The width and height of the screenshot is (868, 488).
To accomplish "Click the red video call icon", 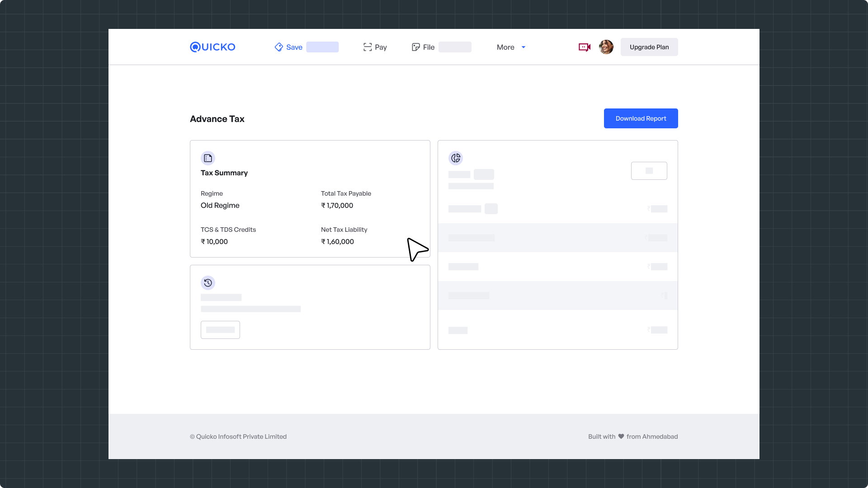I will [585, 47].
